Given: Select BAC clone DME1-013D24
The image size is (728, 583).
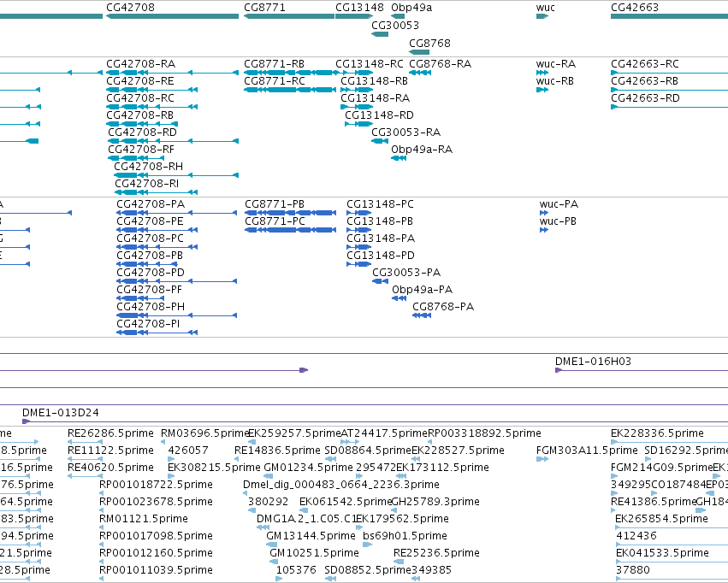Looking at the screenshot, I should click(x=376, y=421).
